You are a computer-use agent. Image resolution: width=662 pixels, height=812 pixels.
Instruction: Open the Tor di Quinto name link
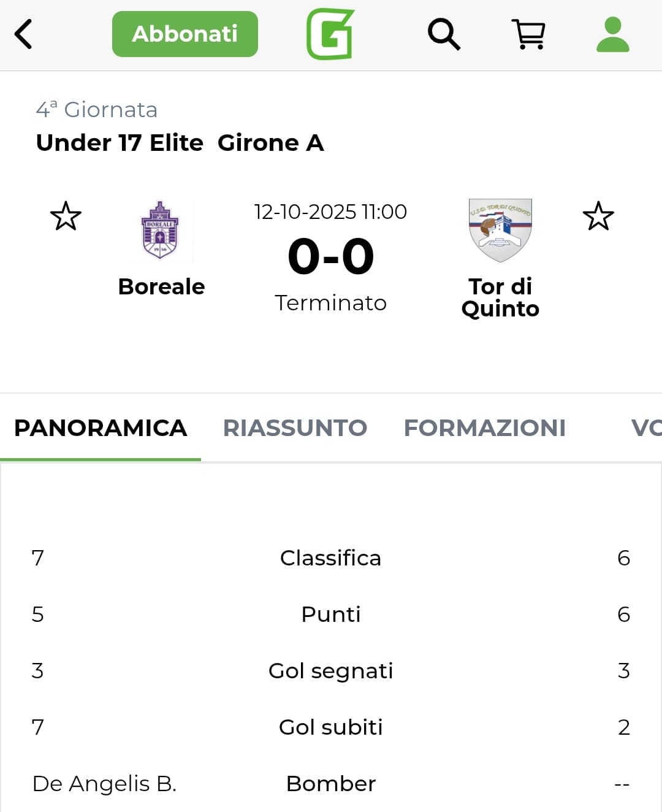click(500, 297)
